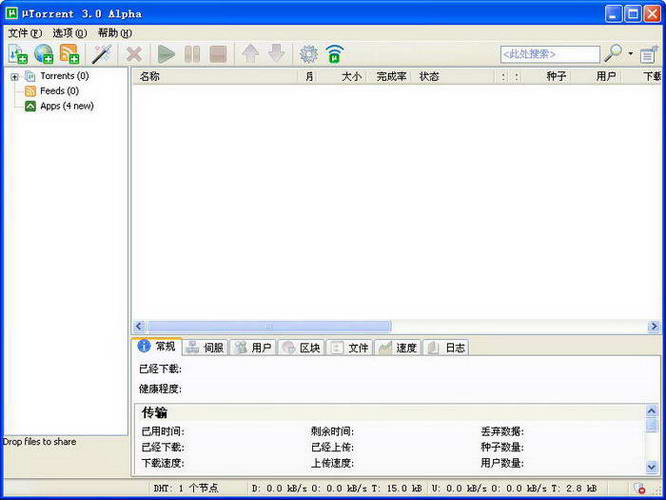Click the green Apps icon in sidebar

30,106
